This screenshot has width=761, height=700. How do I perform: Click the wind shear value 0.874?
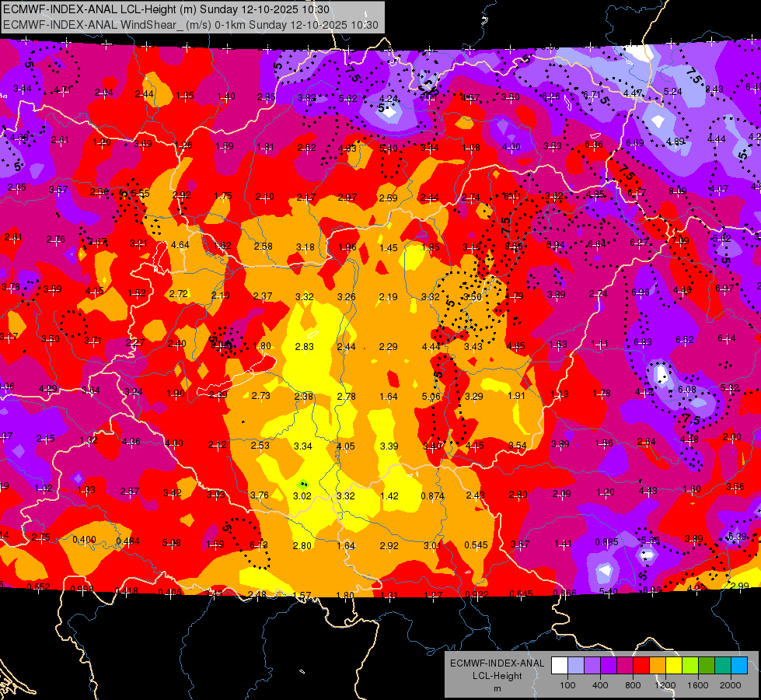pos(433,496)
